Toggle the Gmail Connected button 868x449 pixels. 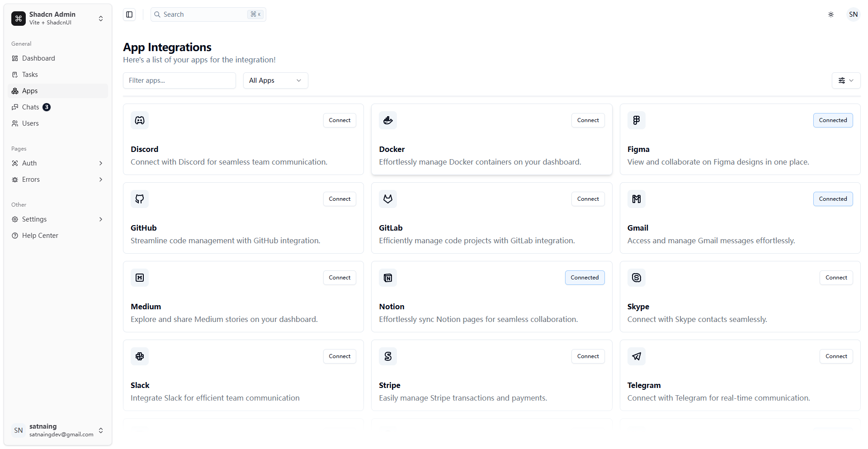tap(833, 199)
